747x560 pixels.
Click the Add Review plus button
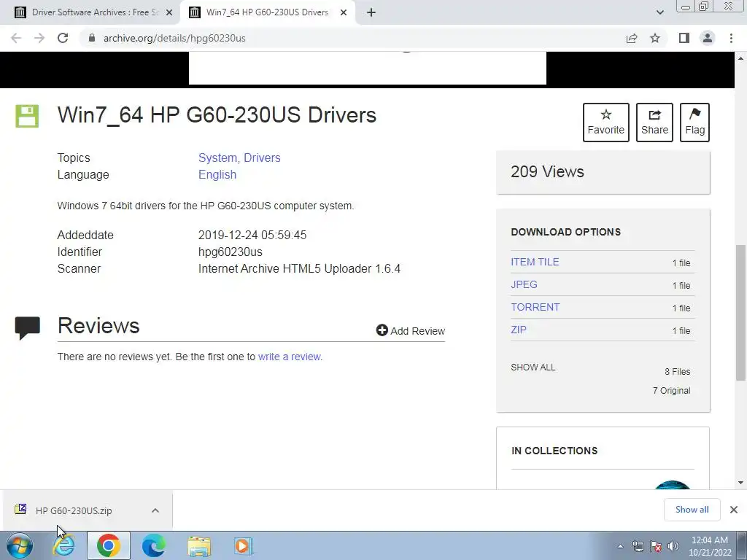coord(410,330)
